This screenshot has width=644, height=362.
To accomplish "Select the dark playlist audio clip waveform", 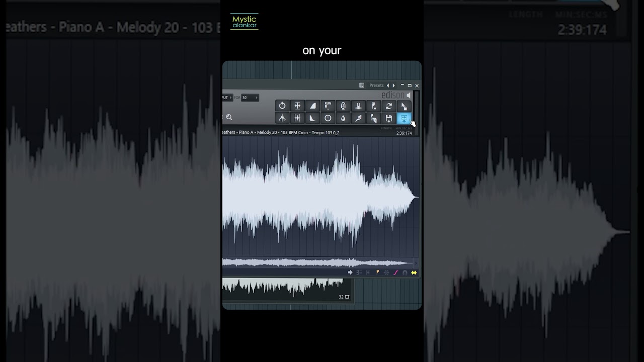I will point(287,290).
